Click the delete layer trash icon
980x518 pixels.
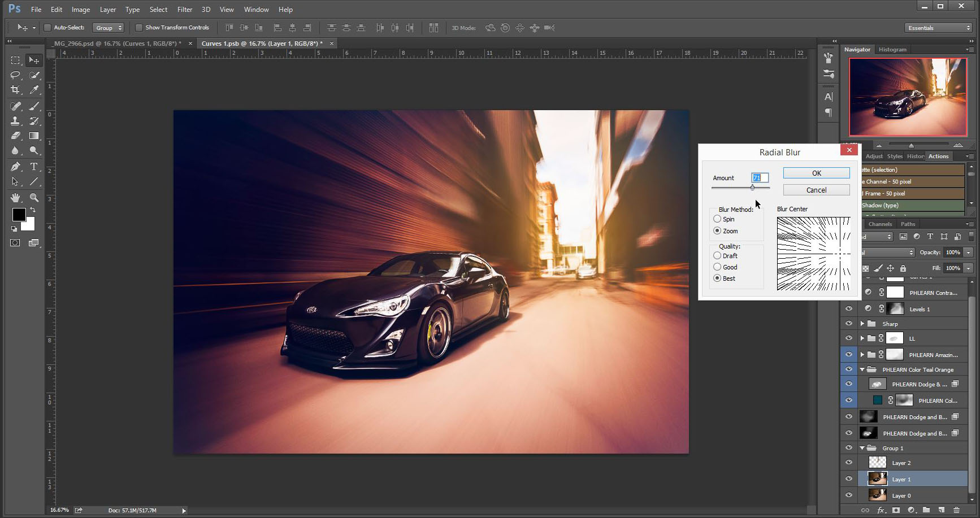956,510
